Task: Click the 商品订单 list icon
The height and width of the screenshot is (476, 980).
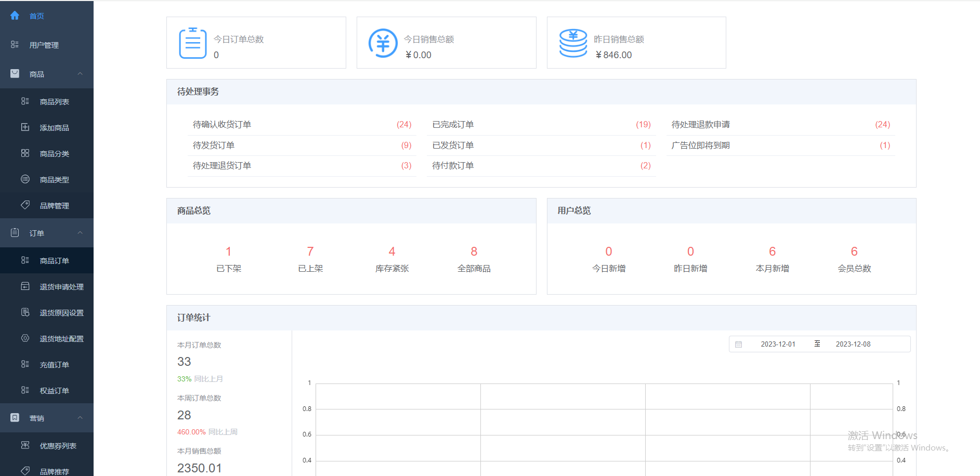Action: [25, 260]
